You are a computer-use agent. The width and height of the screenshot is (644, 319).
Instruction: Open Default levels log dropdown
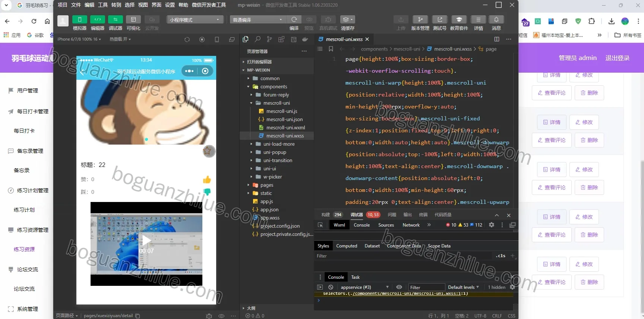click(463, 287)
